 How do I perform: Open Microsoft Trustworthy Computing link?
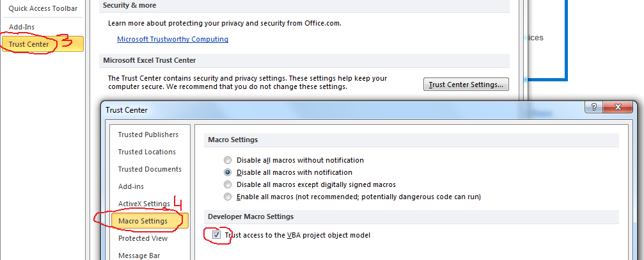pyautogui.click(x=173, y=39)
